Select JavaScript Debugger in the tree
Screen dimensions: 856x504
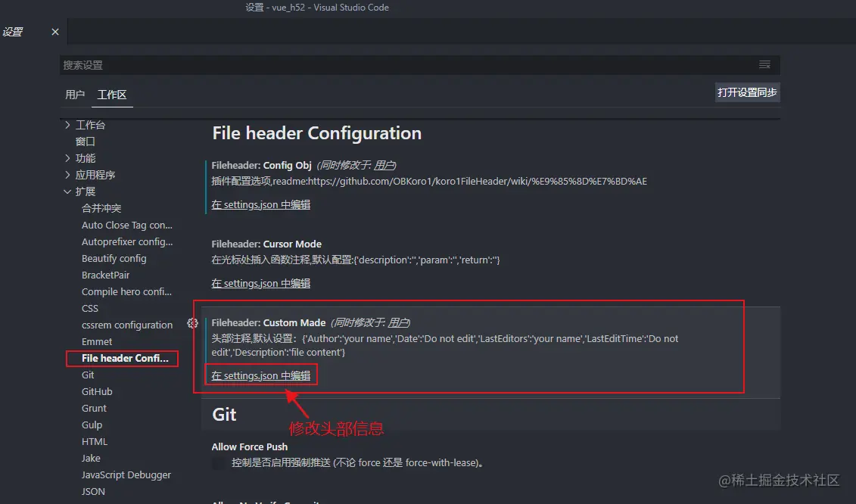[126, 475]
